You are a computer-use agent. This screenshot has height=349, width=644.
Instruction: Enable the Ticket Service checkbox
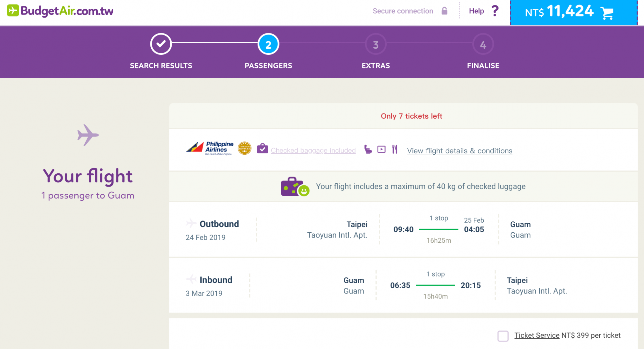click(503, 336)
